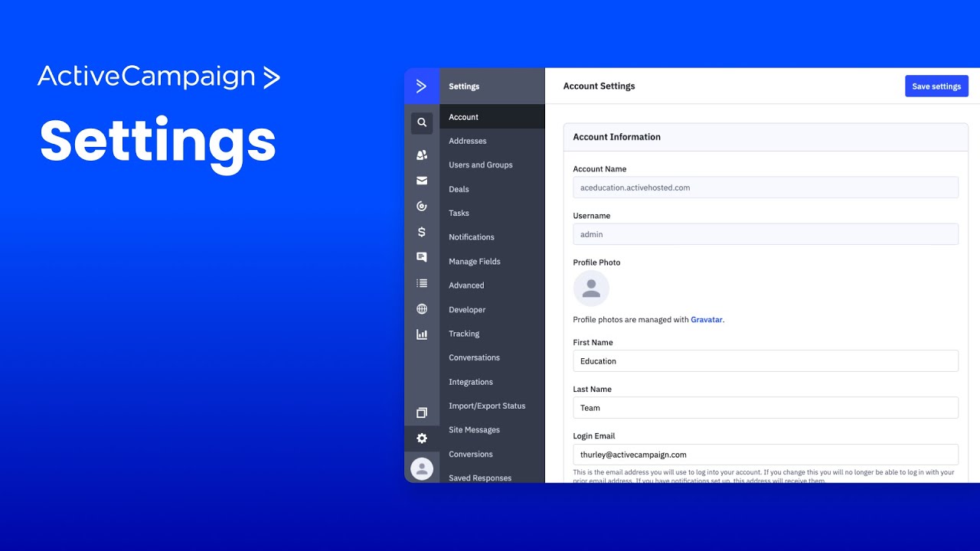Open Import/Export Status settings
This screenshot has height=551, width=980.
tap(492, 406)
